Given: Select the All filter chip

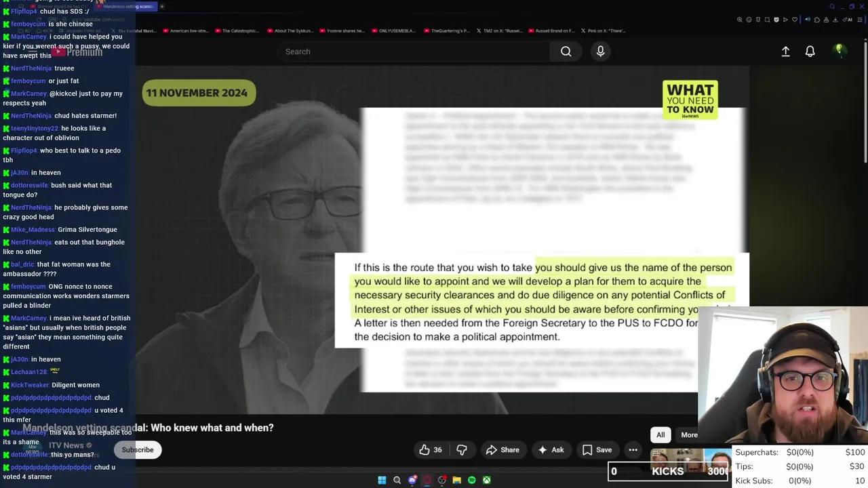Looking at the screenshot, I should tap(660, 435).
